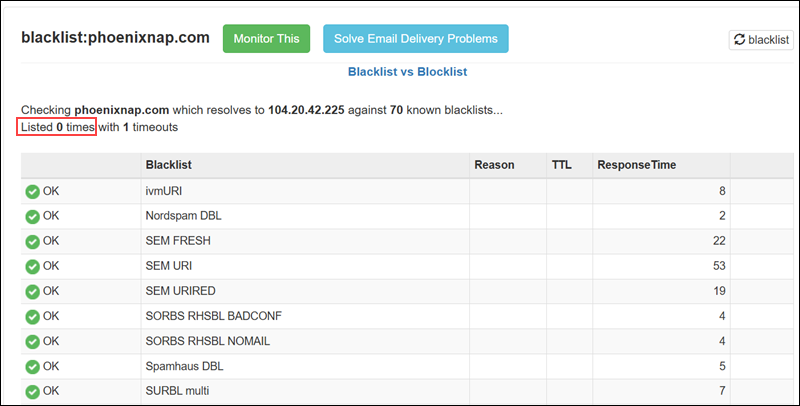Select the Spamhaus DBL blacklist name
Screen dimensions: 800x406
[x=184, y=366]
